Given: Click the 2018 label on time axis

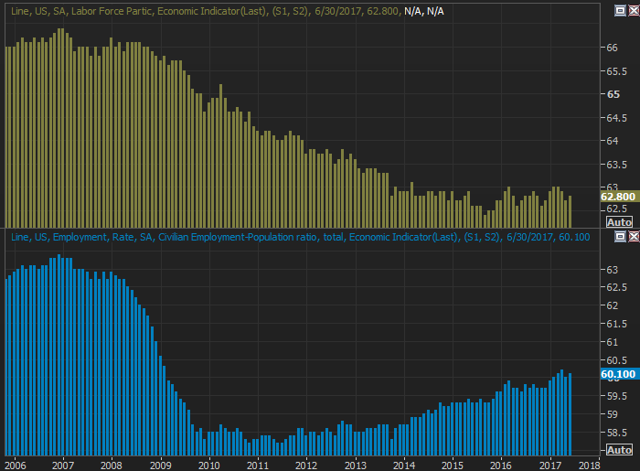Looking at the screenshot, I should tap(589, 465).
